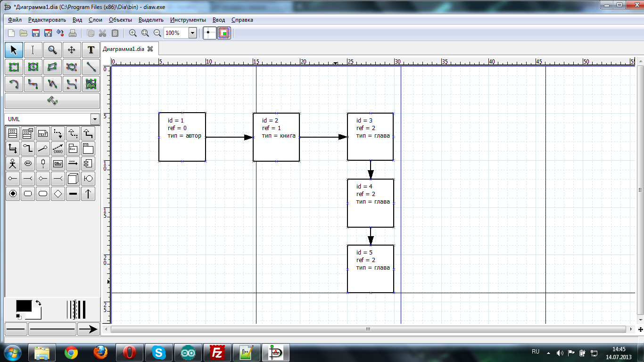Select the Magnify tool in the toolbox
644x362 pixels.
point(52,50)
